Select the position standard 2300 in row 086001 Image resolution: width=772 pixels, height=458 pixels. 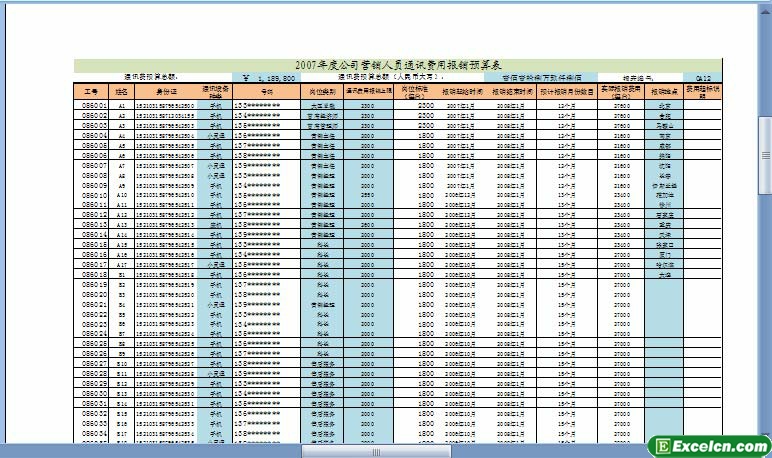click(415, 105)
